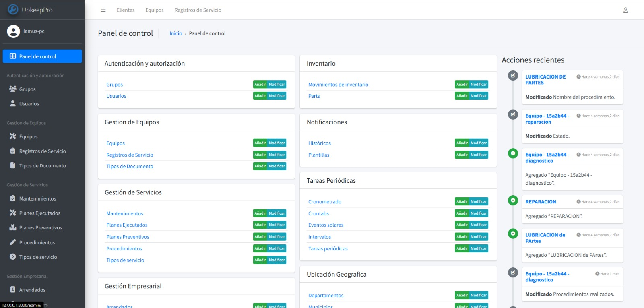The height and width of the screenshot is (308, 644).
Task: Click the Arrendados sidebar badge icon
Action: point(13,290)
